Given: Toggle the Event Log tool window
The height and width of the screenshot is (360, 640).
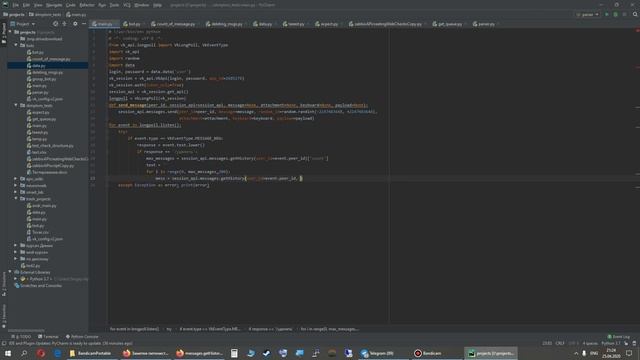Looking at the screenshot, I should click(619, 337).
